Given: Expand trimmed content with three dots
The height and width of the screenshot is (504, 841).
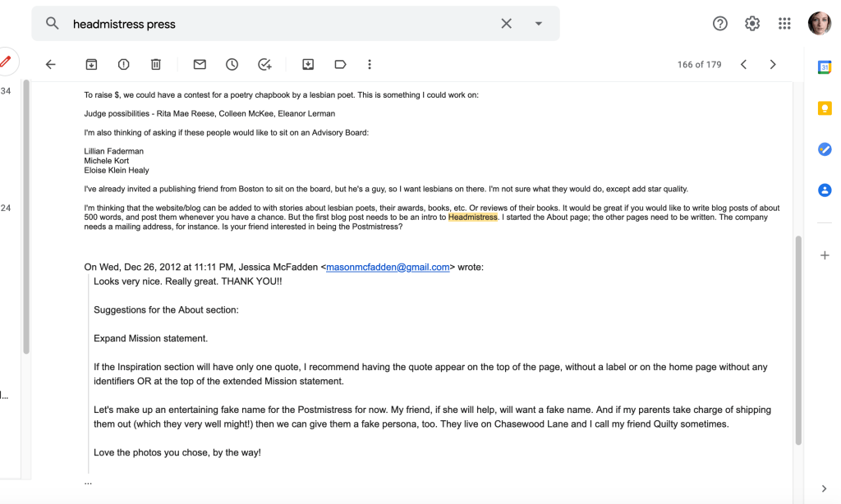Looking at the screenshot, I should pos(88,482).
